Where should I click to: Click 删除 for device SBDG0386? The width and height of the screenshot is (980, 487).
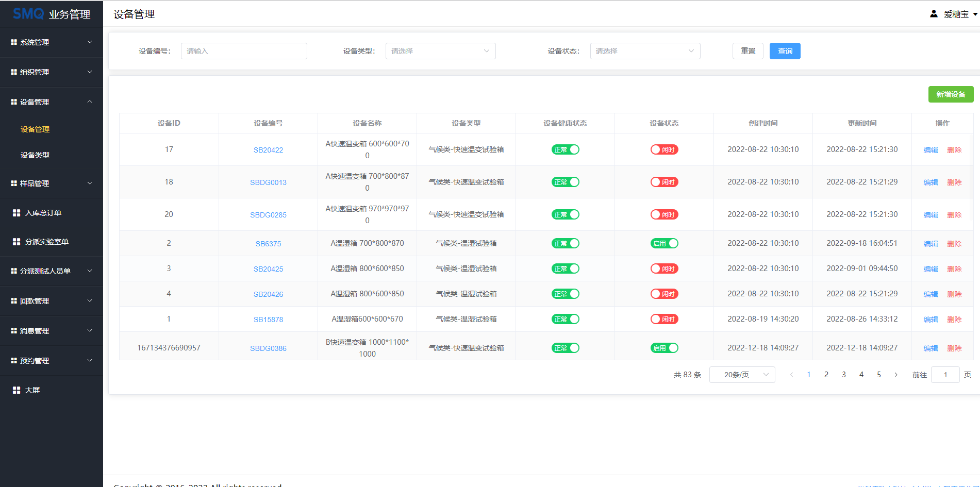955,348
